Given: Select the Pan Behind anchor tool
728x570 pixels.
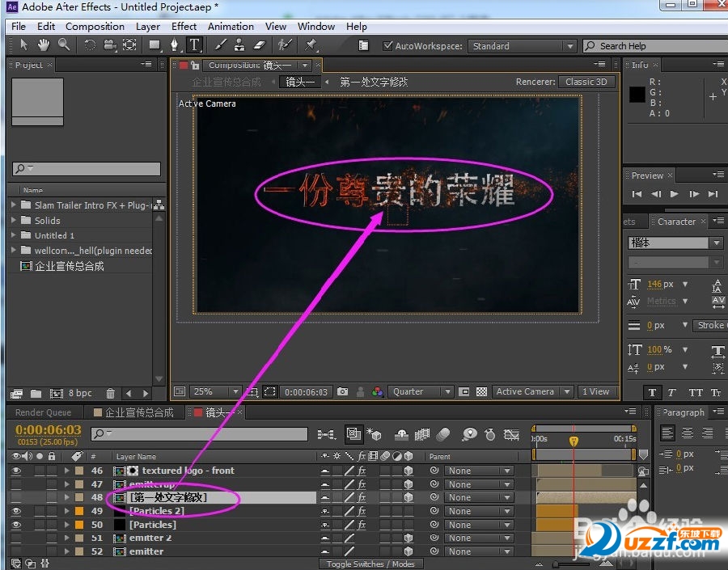Looking at the screenshot, I should (x=129, y=45).
